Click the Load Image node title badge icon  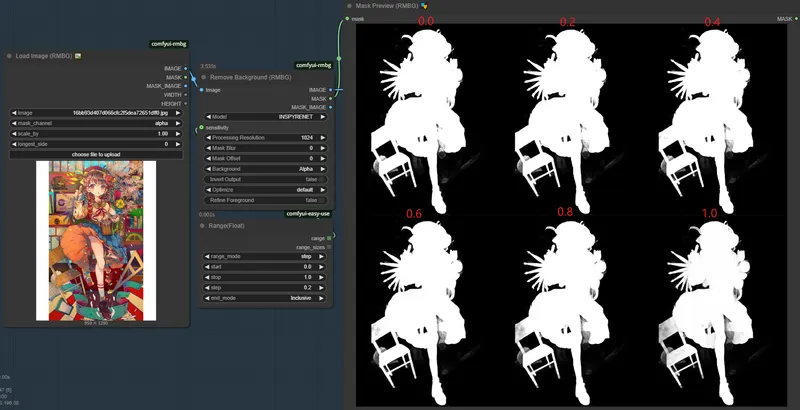tap(78, 56)
